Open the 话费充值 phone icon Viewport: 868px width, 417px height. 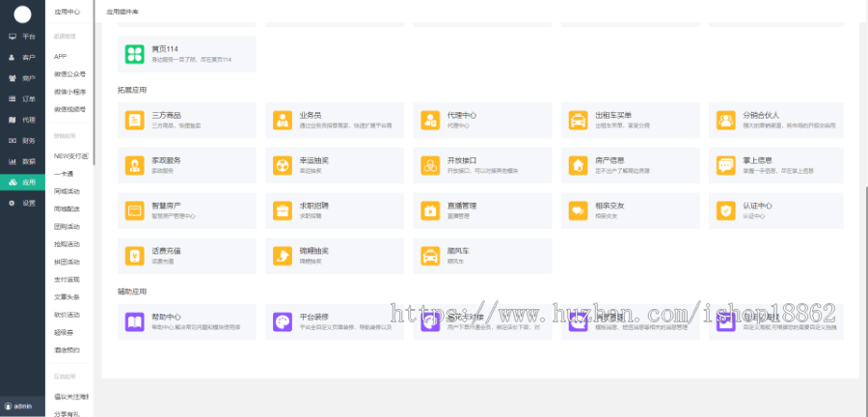pos(134,256)
